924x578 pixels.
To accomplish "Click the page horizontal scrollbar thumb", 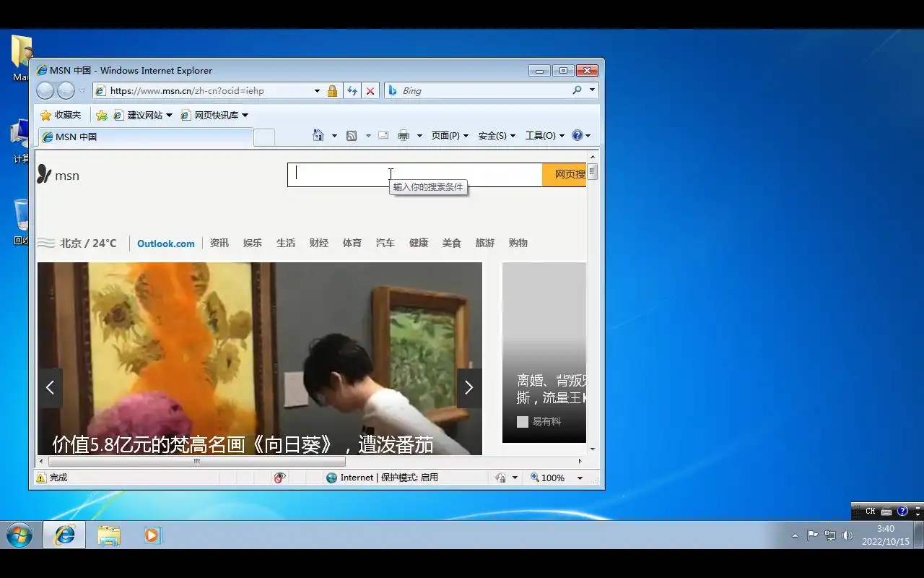I will pyautogui.click(x=196, y=461).
